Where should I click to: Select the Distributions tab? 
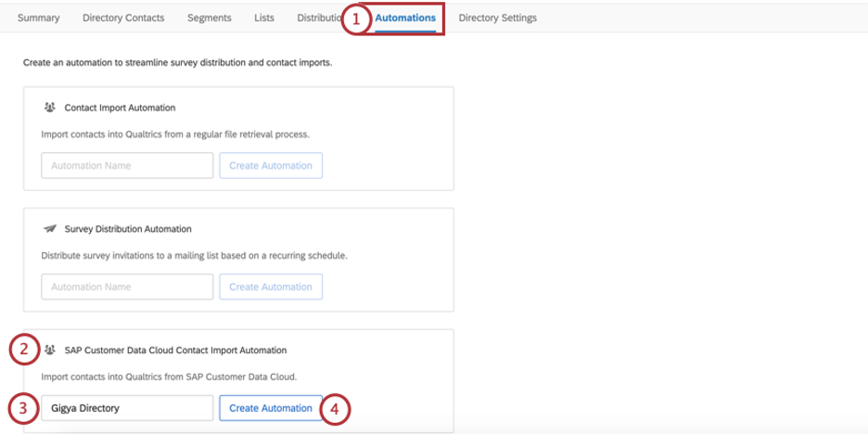(319, 18)
